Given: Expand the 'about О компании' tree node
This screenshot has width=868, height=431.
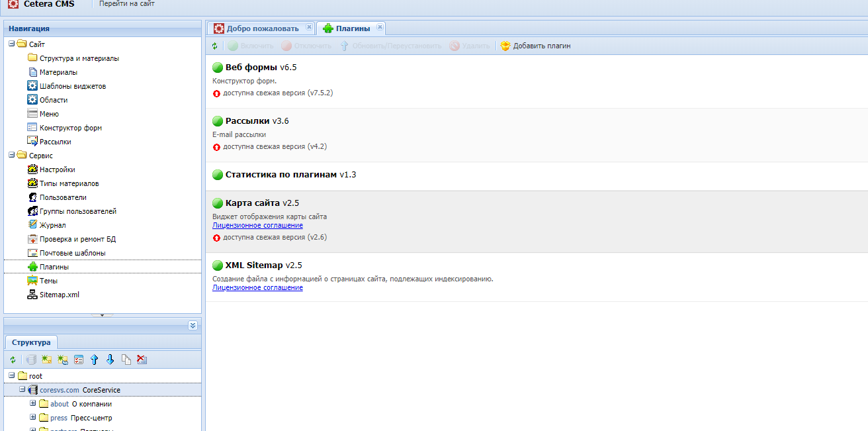Looking at the screenshot, I should coord(33,403).
